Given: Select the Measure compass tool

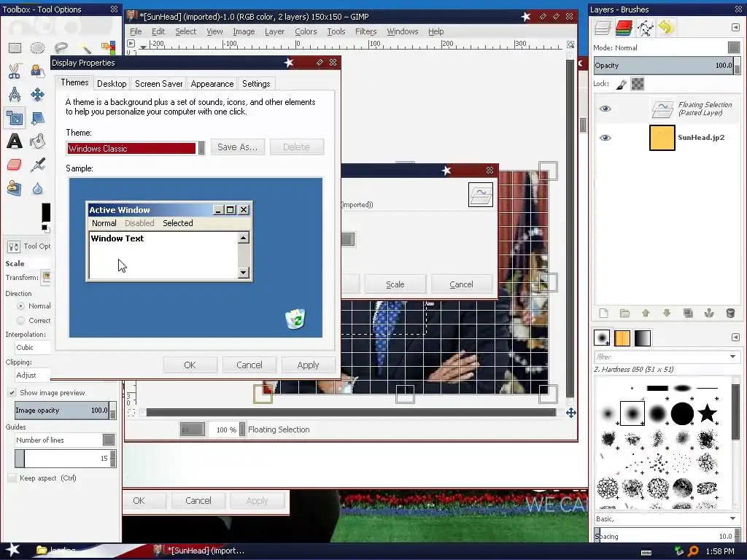Looking at the screenshot, I should pos(15,94).
